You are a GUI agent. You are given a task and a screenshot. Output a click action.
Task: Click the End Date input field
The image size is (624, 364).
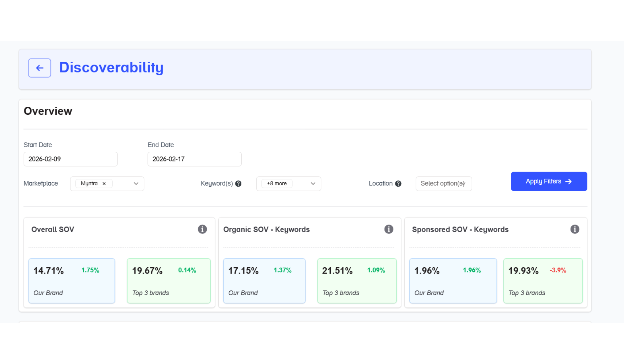pyautogui.click(x=194, y=159)
